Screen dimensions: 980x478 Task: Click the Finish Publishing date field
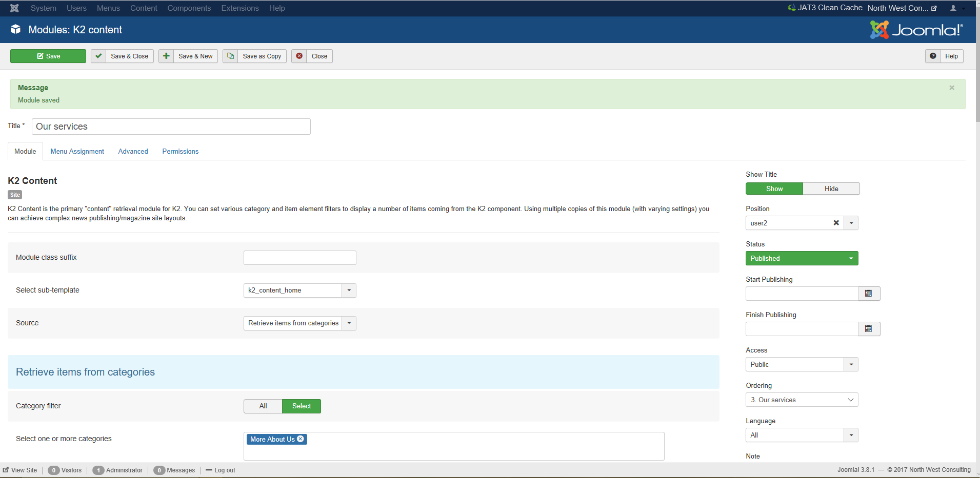(x=802, y=329)
